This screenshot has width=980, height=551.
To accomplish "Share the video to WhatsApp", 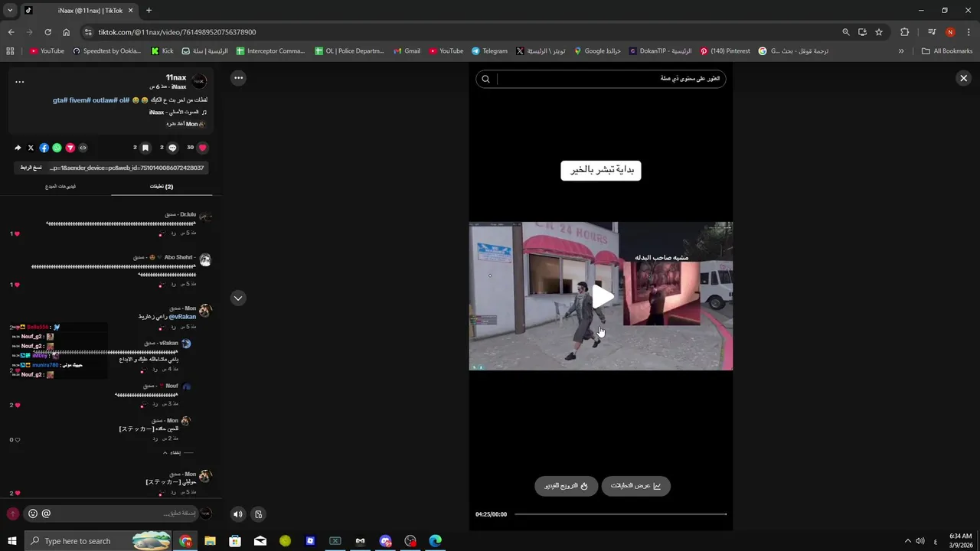I will click(57, 148).
